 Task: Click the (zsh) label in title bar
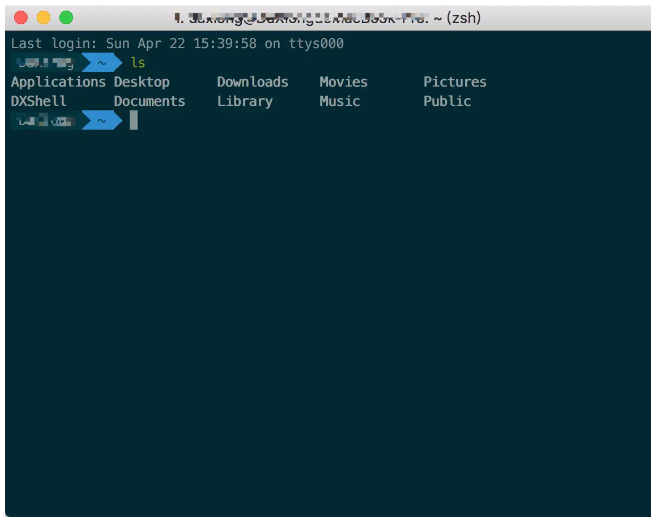coord(464,18)
